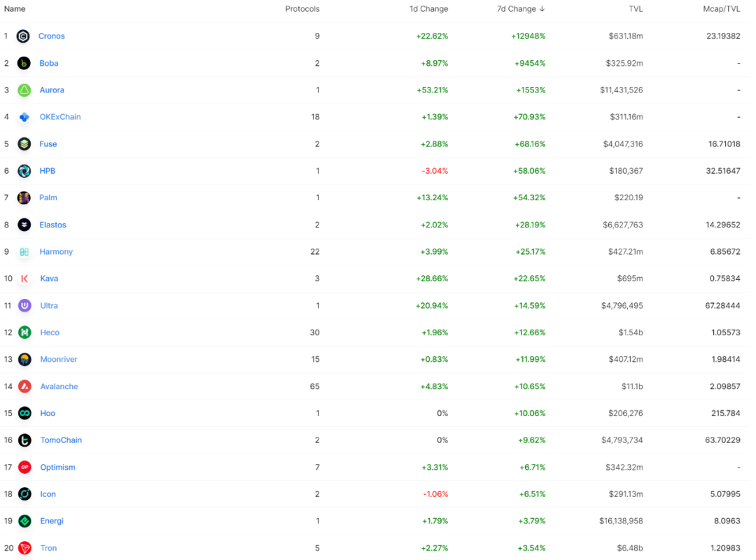Sort table by TVL column header
The width and height of the screenshot is (756, 560).
coord(636,8)
